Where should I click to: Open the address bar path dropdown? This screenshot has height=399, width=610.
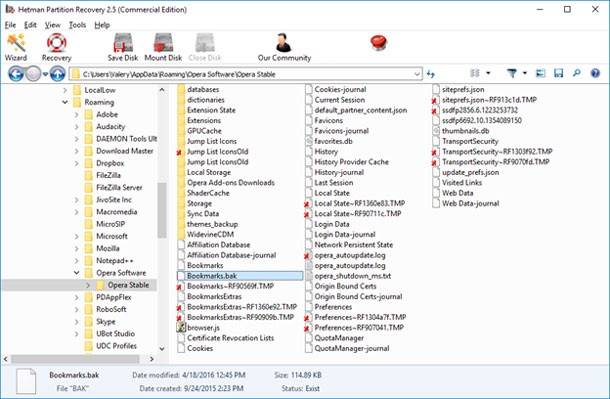pyautogui.click(x=417, y=74)
